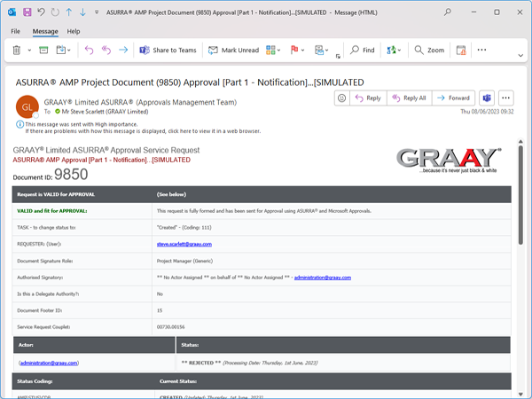Image resolution: width=532 pixels, height=399 pixels.
Task: Click Forward in the message header
Action: pyautogui.click(x=453, y=98)
